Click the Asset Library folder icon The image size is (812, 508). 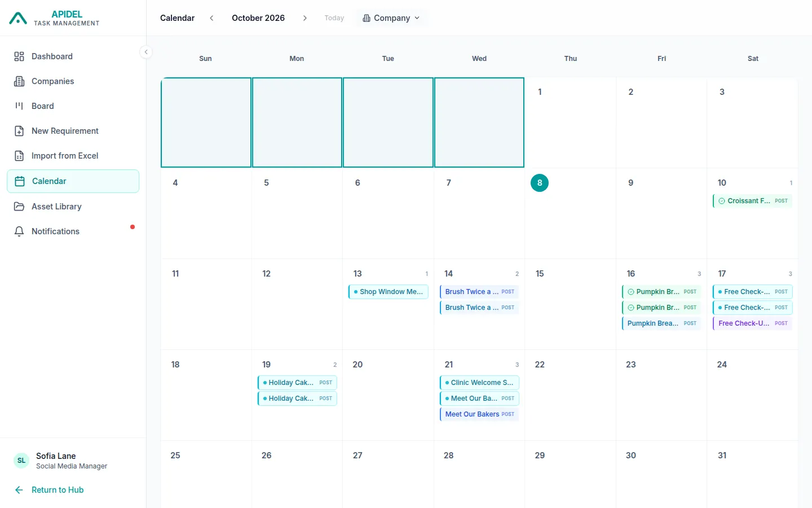pos(19,207)
